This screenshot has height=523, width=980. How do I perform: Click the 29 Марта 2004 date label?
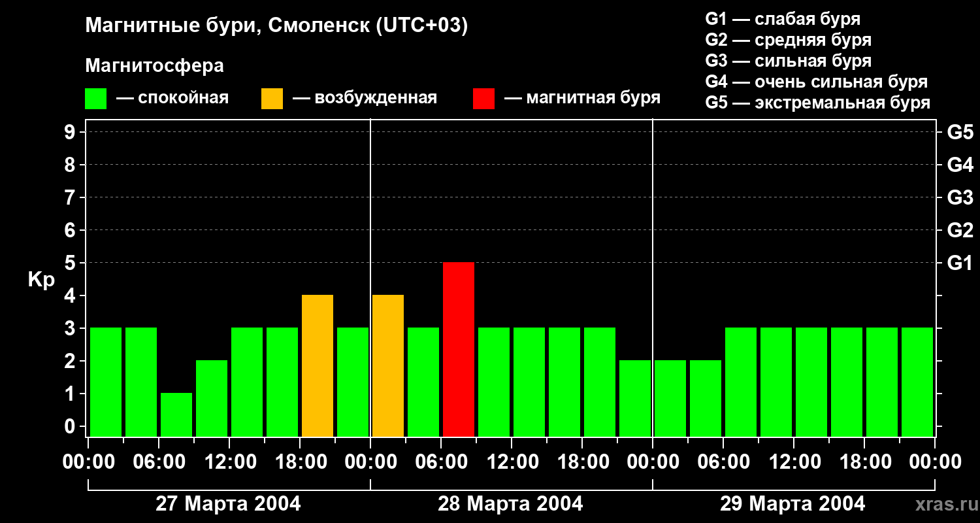coord(792,504)
